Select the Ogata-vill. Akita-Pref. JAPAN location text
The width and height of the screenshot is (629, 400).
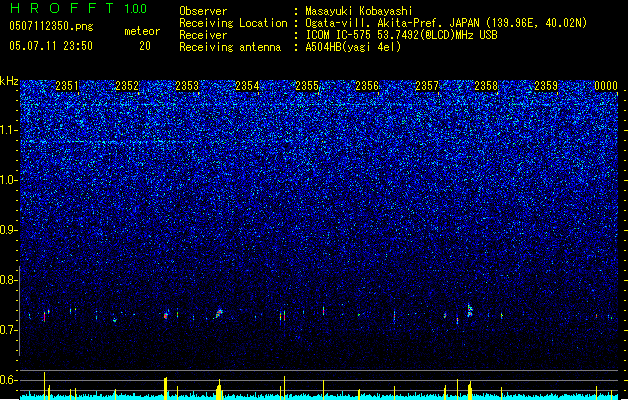pyautogui.click(x=446, y=23)
